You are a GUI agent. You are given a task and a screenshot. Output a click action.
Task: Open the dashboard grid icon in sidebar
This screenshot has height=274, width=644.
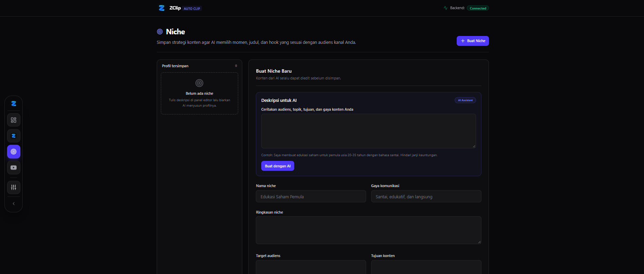tap(14, 120)
